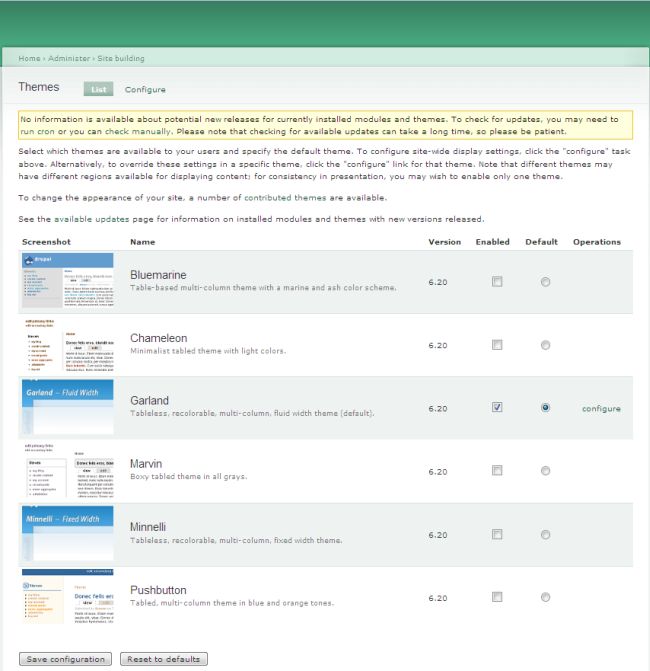
Task: Click the Garland Fluid Width thumbnail
Action: pyautogui.click(x=68, y=407)
